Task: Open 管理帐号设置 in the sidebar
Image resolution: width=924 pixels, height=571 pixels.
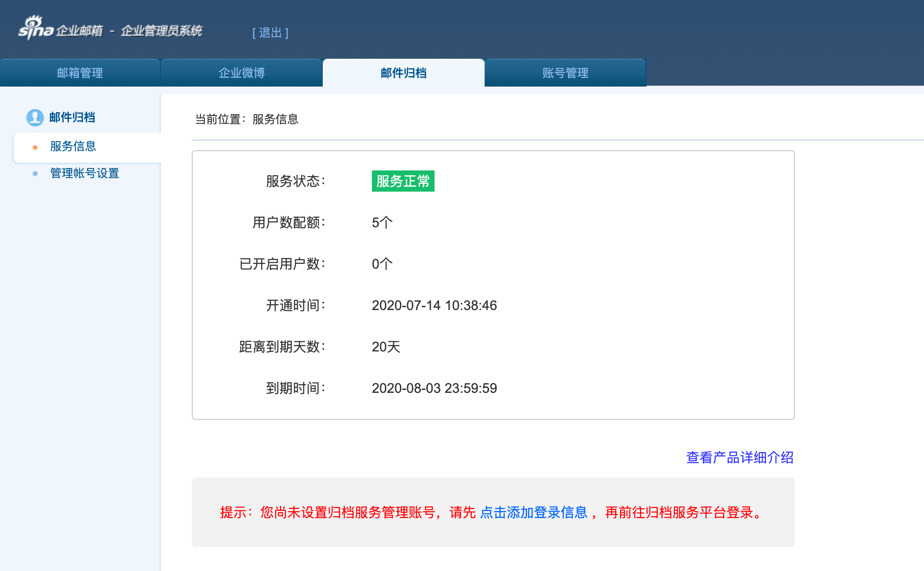Action: click(x=85, y=173)
